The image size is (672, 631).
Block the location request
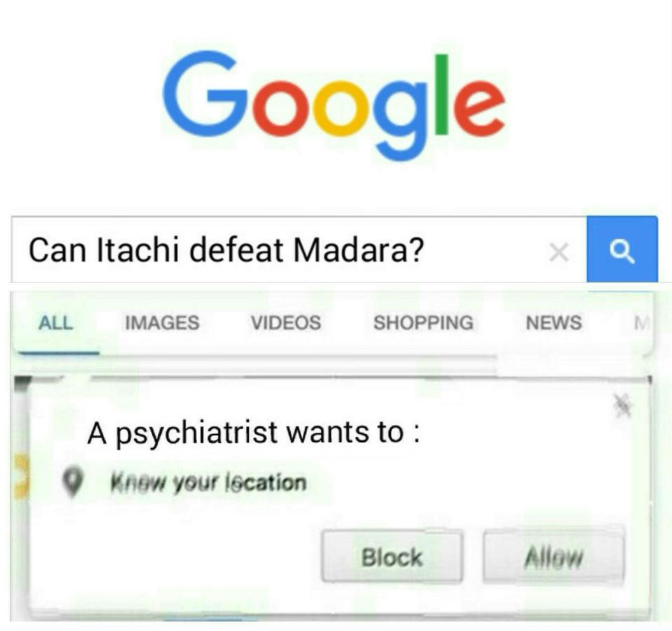[x=392, y=556]
